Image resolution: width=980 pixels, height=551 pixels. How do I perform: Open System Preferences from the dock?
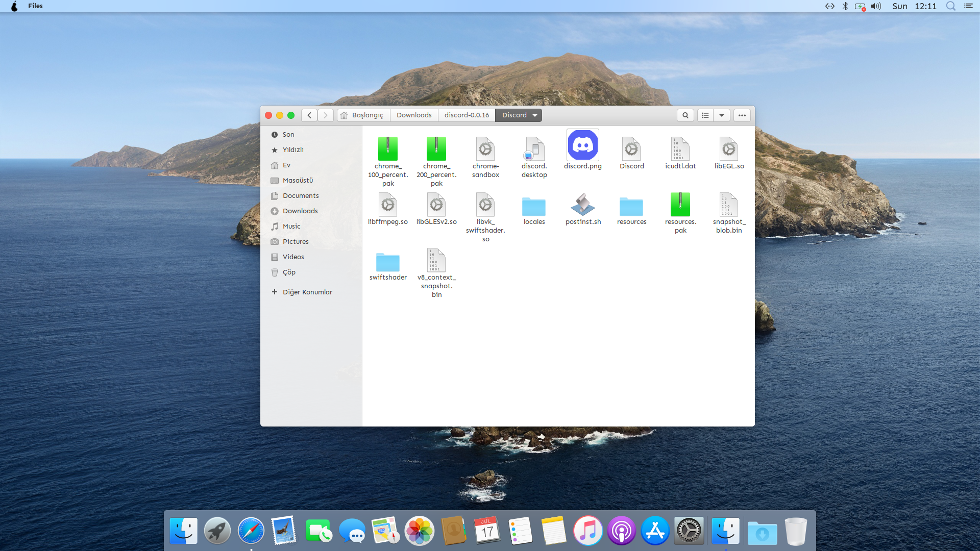(689, 531)
